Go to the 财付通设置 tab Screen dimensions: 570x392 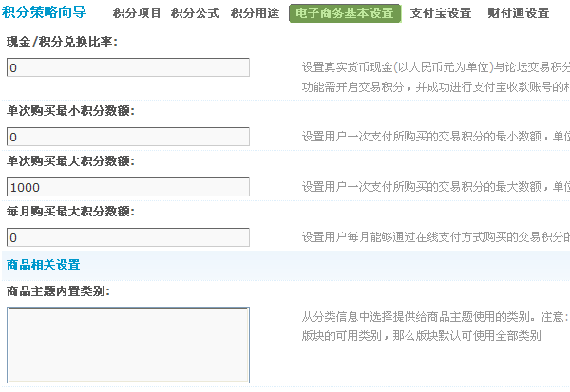click(518, 13)
